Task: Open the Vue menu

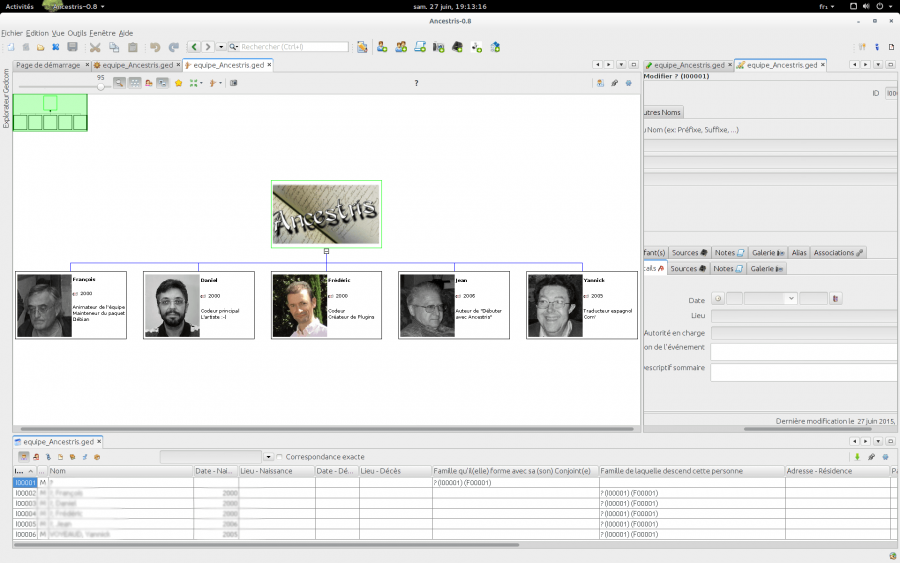Action: [x=58, y=33]
